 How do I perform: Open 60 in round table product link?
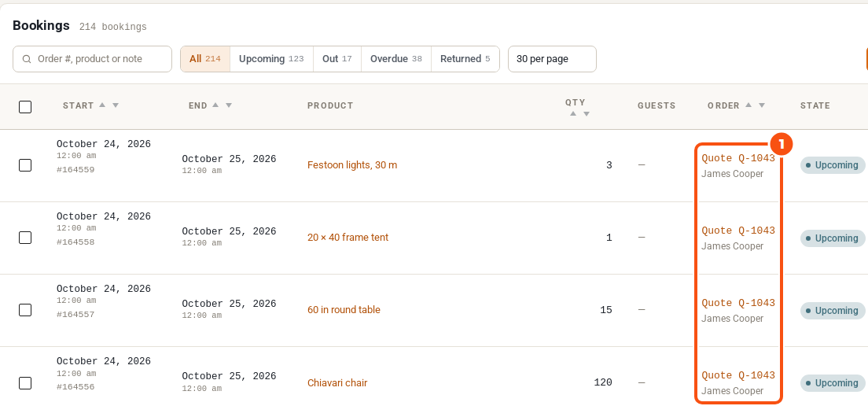point(344,310)
